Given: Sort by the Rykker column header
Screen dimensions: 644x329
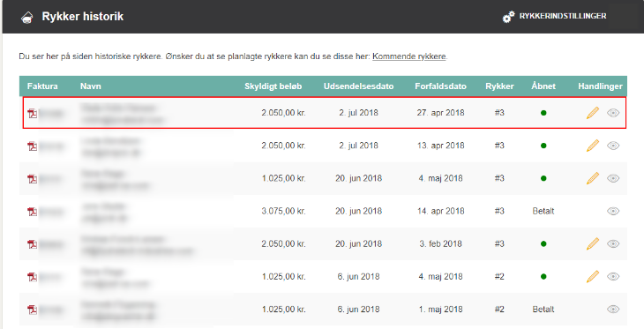Looking at the screenshot, I should point(499,86).
